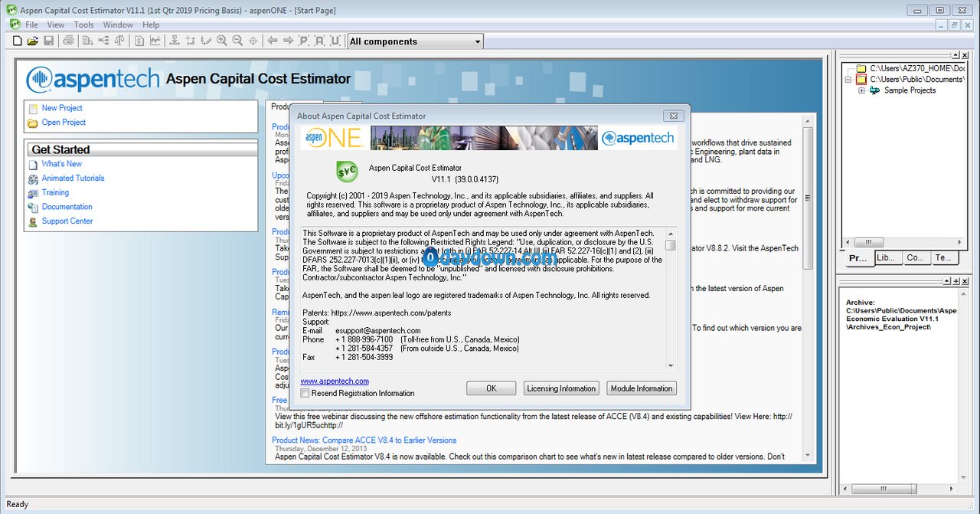Click the dotted P toolbar icon
The image size is (980, 514).
(304, 41)
